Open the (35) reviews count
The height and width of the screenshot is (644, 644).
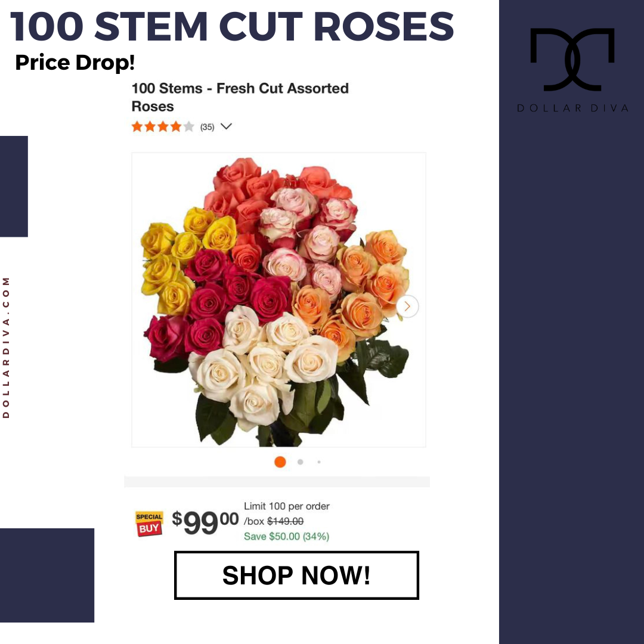(207, 128)
